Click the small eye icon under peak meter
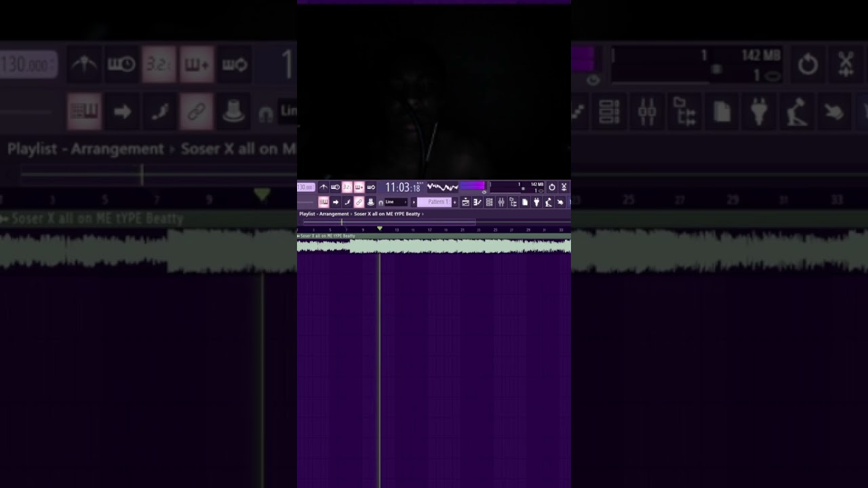The width and height of the screenshot is (868, 488). pyautogui.click(x=484, y=192)
